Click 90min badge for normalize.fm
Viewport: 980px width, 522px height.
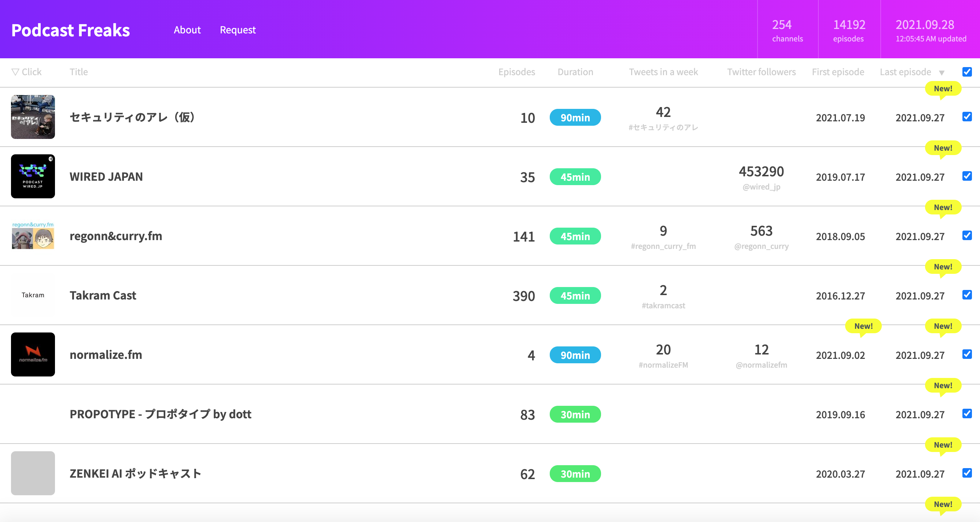575,354
